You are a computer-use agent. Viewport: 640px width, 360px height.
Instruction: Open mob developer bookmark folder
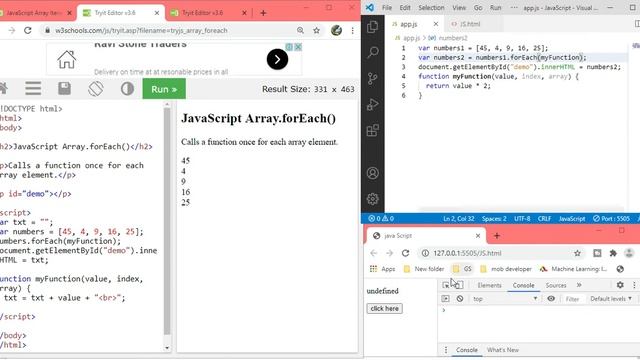(x=506, y=269)
